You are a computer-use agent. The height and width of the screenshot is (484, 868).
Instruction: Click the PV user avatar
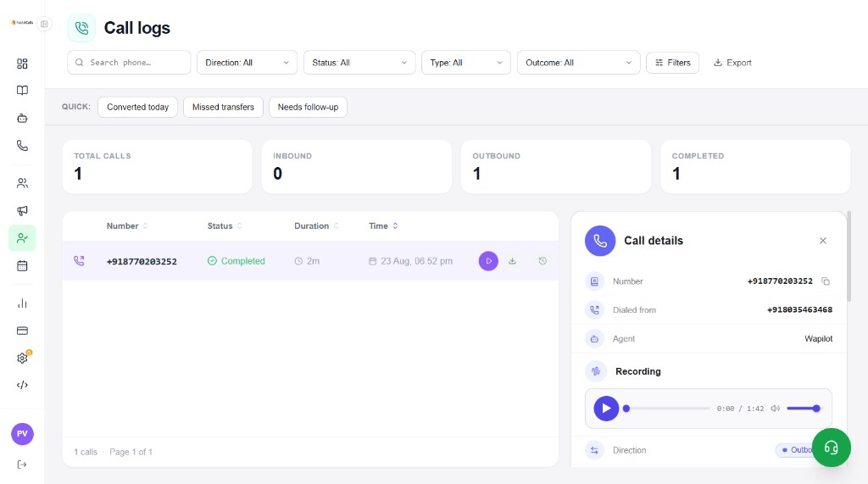click(x=22, y=434)
